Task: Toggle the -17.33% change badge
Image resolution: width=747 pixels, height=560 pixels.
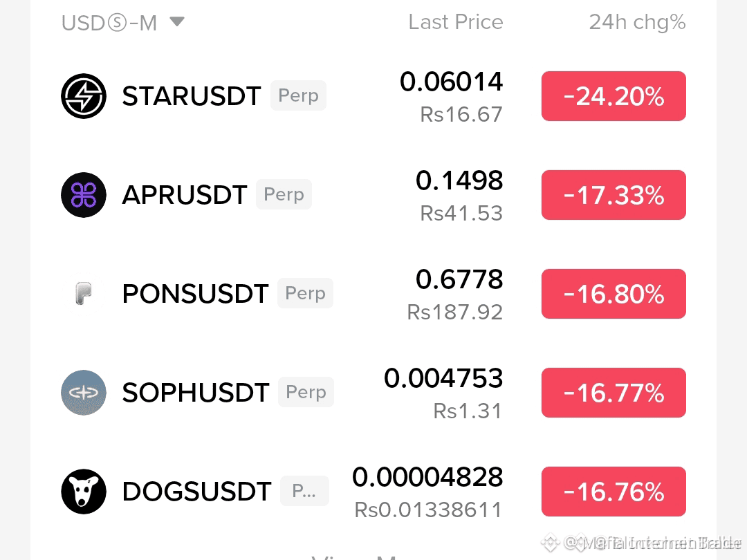Action: [614, 195]
